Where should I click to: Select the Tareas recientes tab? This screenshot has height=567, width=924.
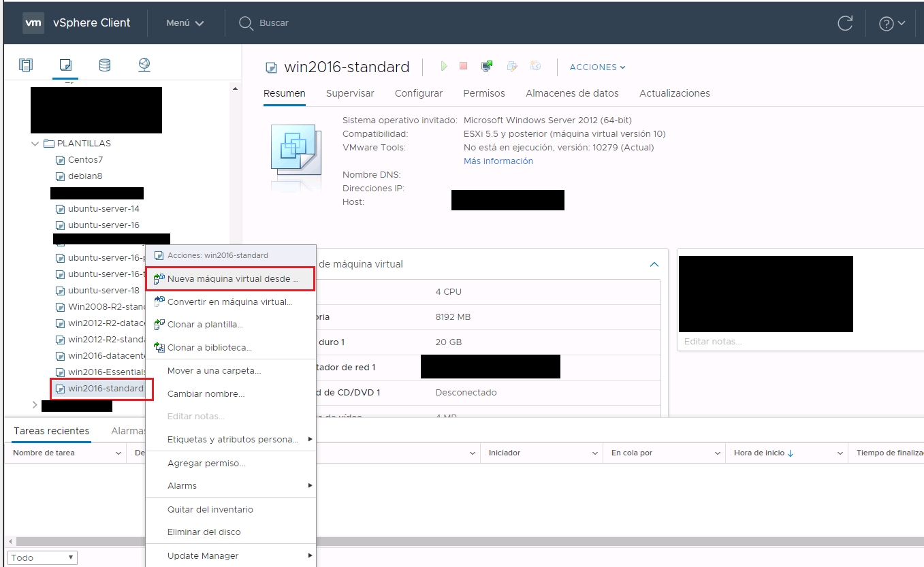click(x=52, y=431)
